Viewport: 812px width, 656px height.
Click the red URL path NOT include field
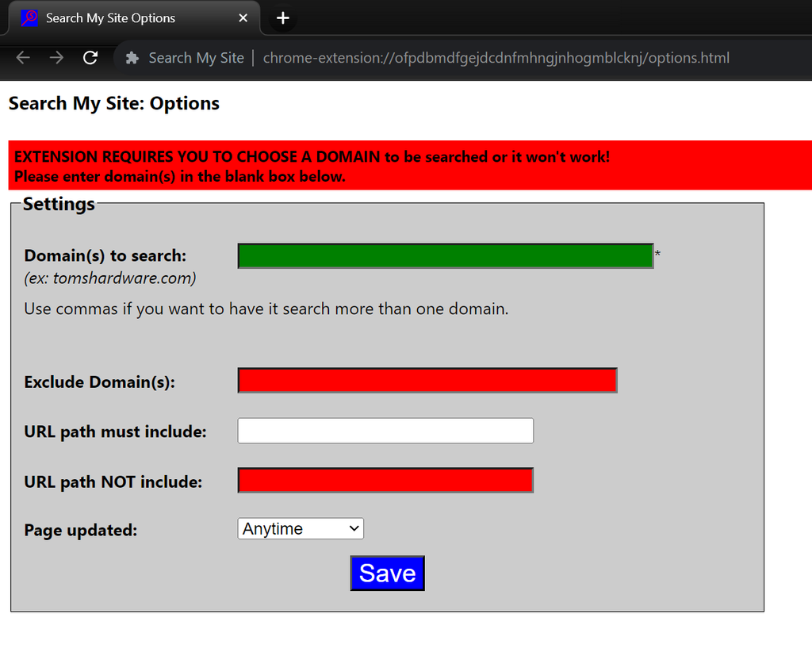tap(385, 480)
